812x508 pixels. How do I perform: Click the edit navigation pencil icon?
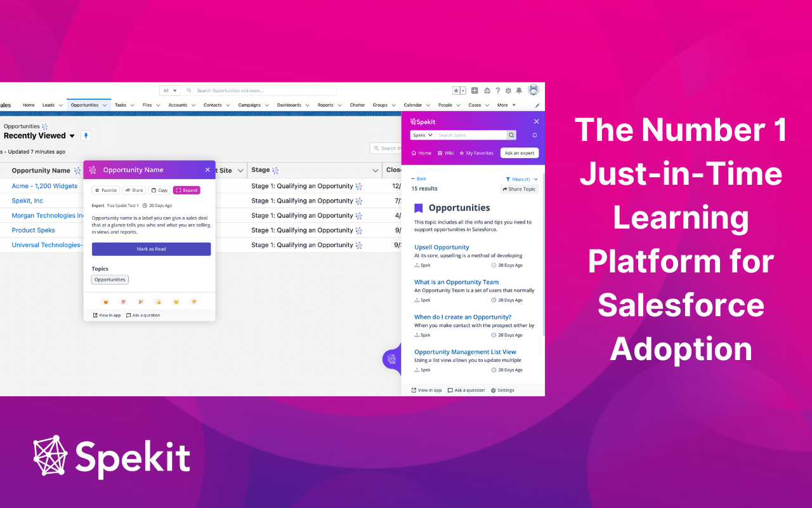coord(537,105)
